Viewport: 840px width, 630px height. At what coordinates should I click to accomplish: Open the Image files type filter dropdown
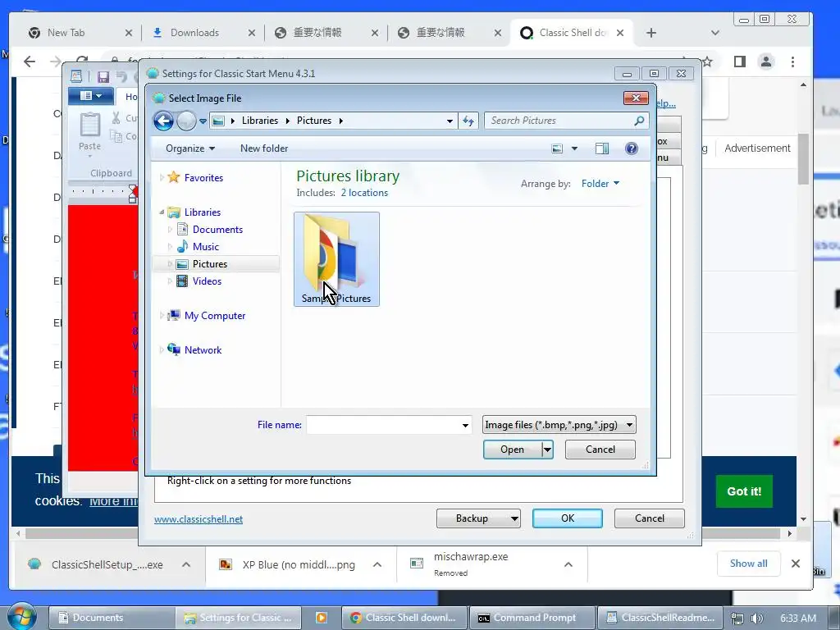point(559,425)
